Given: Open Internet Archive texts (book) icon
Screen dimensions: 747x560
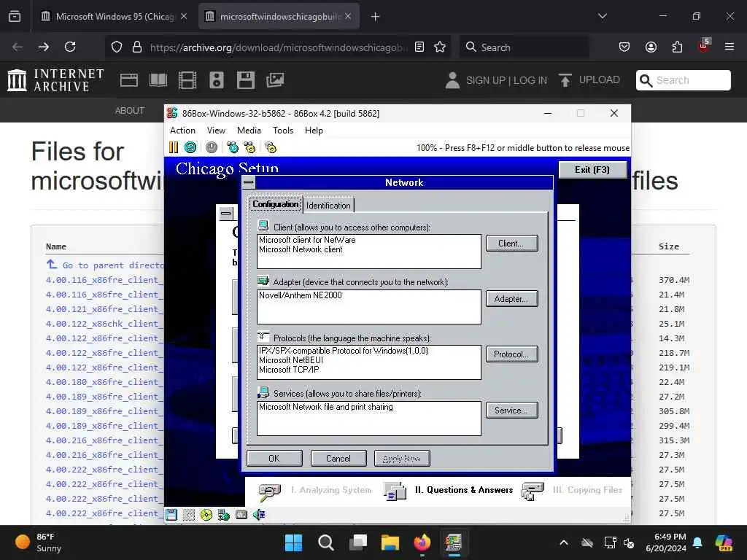Looking at the screenshot, I should point(158,80).
